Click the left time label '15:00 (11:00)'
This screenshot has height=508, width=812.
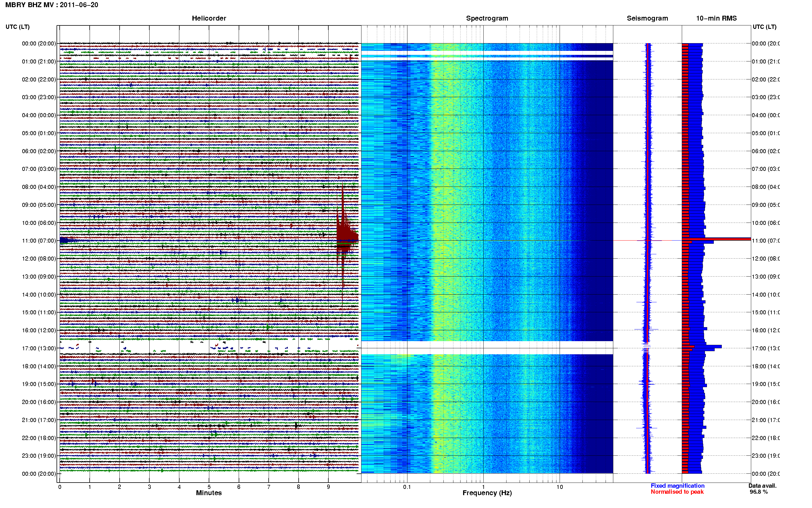39,313
